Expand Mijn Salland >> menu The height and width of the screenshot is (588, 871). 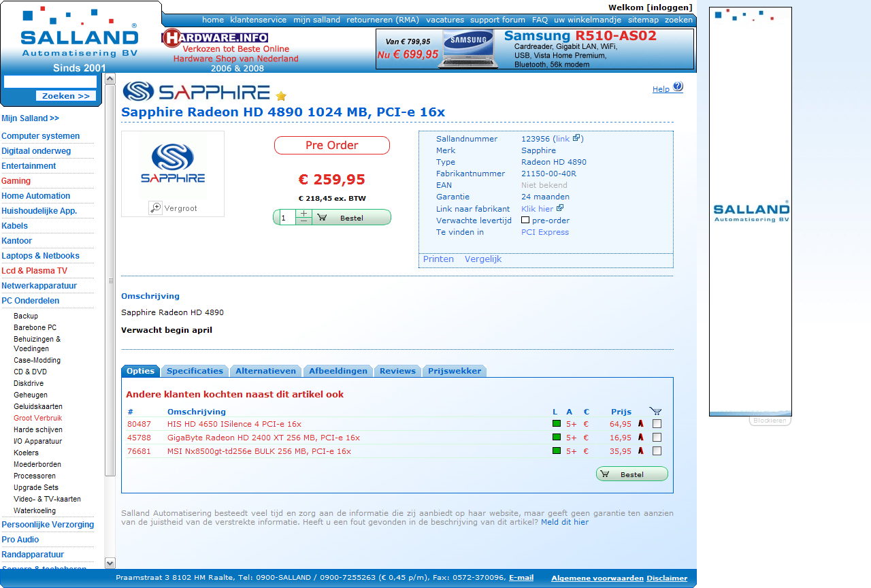coord(30,118)
